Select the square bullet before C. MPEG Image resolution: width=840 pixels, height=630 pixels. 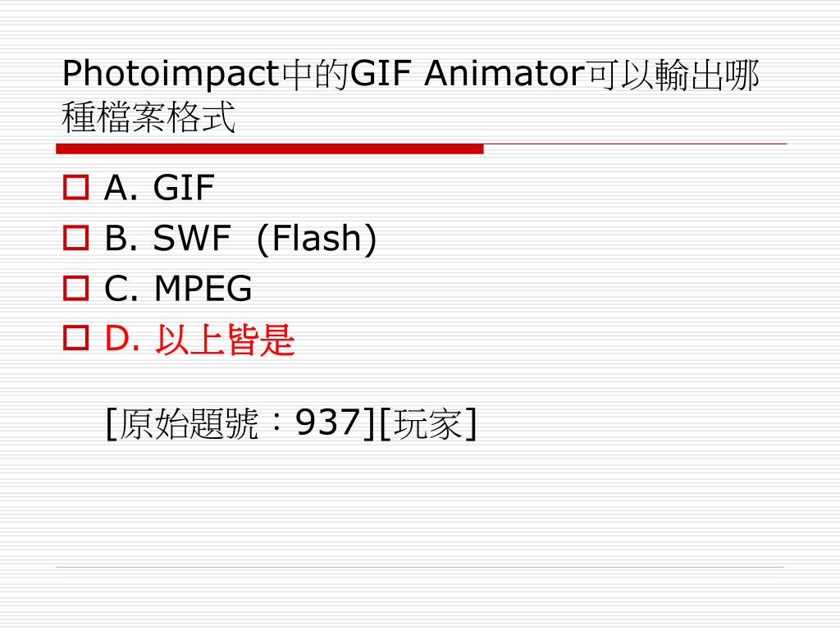click(x=75, y=288)
